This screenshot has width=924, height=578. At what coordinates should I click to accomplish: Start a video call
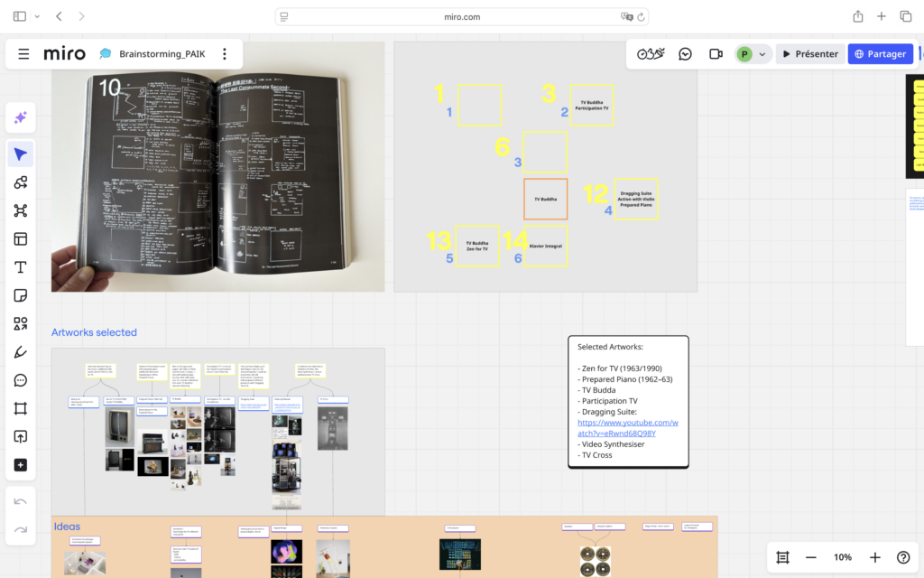click(716, 54)
